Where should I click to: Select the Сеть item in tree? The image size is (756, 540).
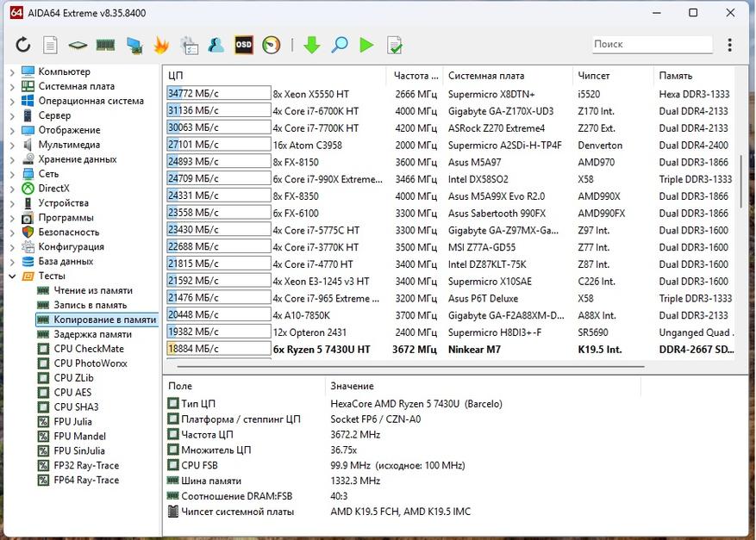(x=48, y=174)
